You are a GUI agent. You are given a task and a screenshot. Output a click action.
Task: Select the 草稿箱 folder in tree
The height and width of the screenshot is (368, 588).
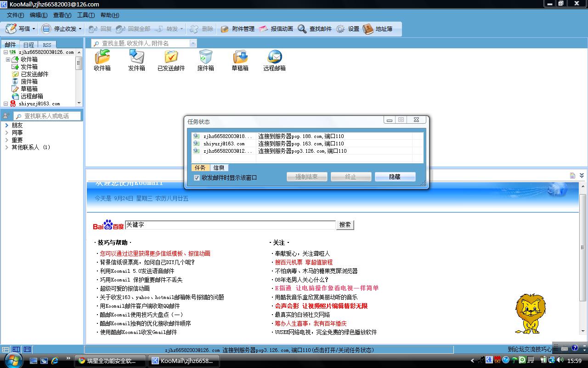coord(29,89)
